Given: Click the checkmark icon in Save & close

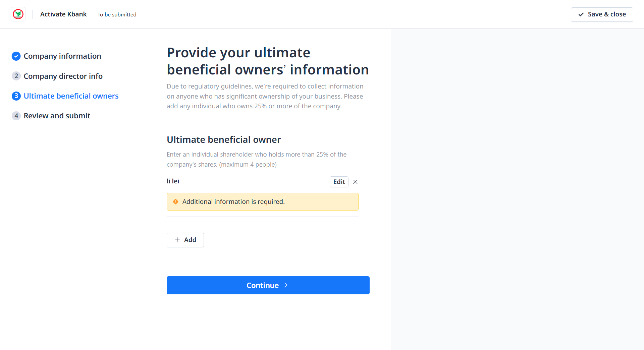Looking at the screenshot, I should click(581, 14).
